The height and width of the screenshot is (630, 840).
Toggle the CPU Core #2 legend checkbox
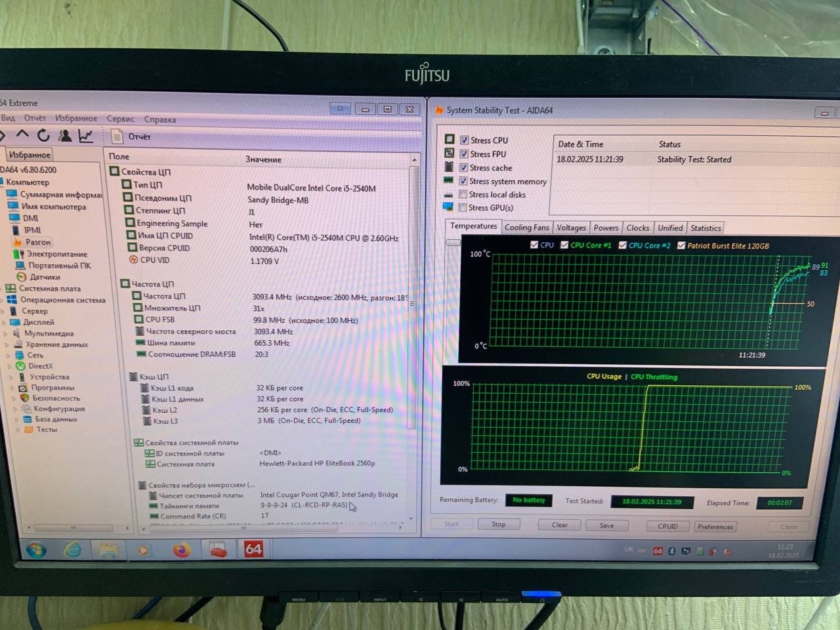622,245
